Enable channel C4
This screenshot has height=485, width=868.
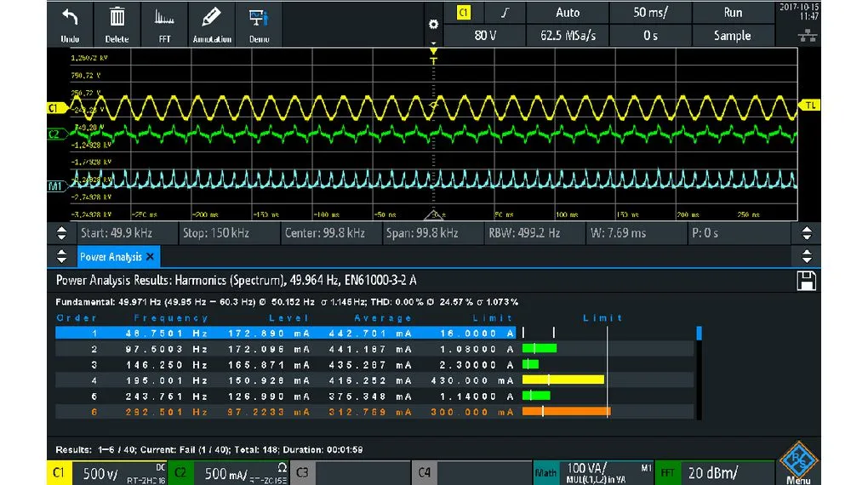424,473
